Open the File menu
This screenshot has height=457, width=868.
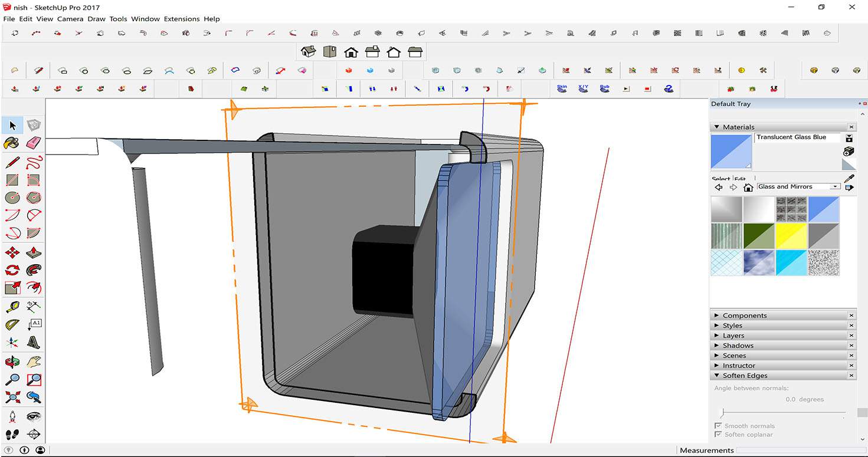pos(9,19)
